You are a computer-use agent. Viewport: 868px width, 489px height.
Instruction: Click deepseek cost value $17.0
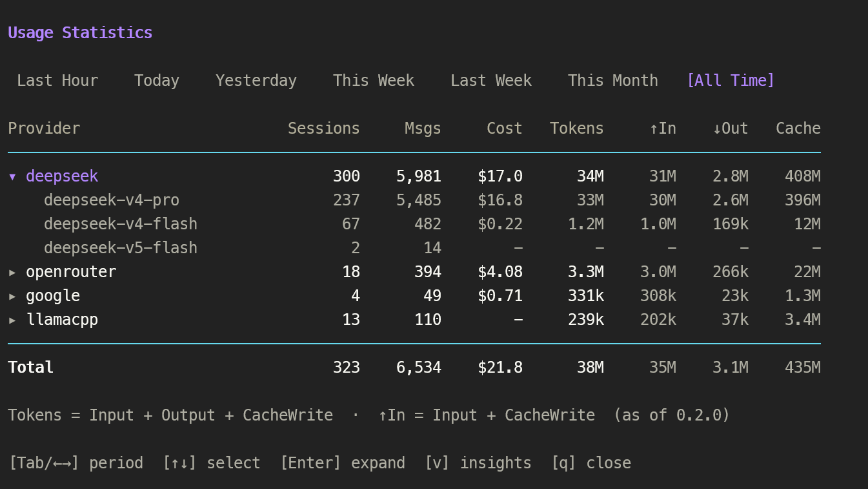pos(500,176)
